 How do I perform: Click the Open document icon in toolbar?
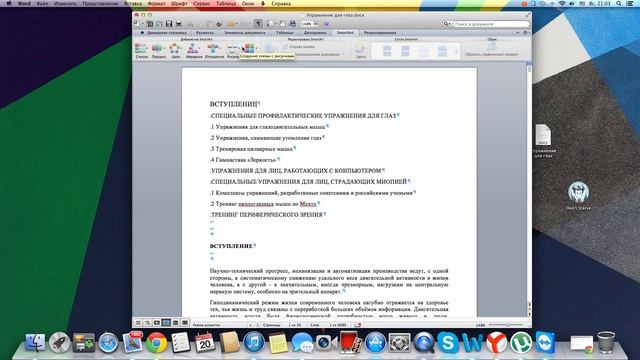coord(159,24)
